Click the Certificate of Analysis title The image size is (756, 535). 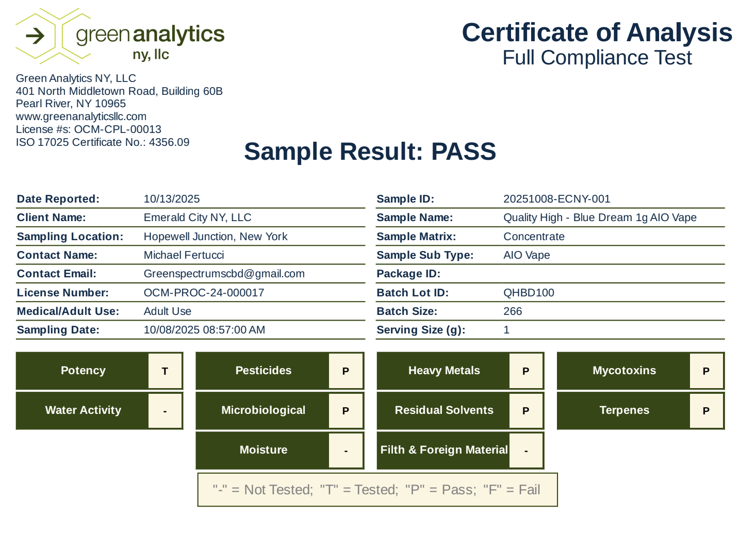[x=597, y=32]
